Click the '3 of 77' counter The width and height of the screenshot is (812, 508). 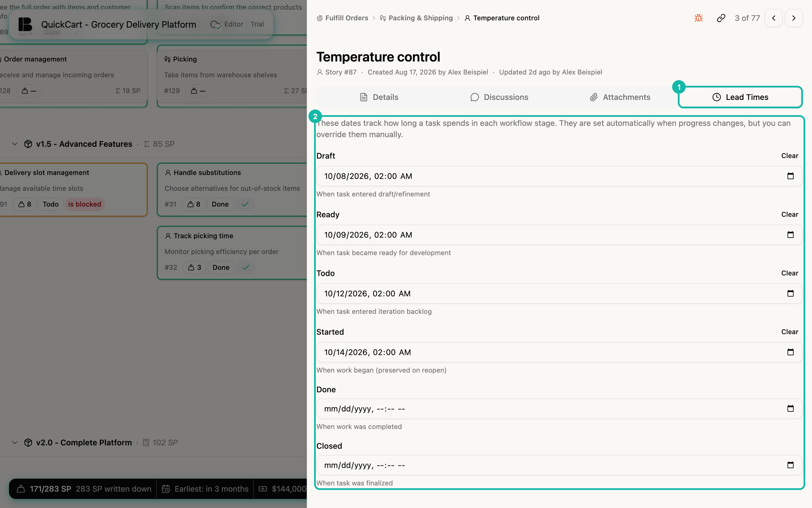point(747,18)
